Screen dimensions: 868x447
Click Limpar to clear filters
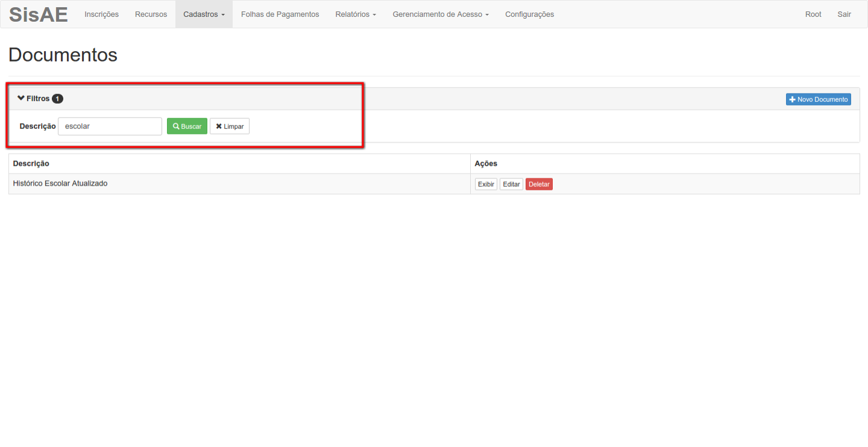[230, 127]
